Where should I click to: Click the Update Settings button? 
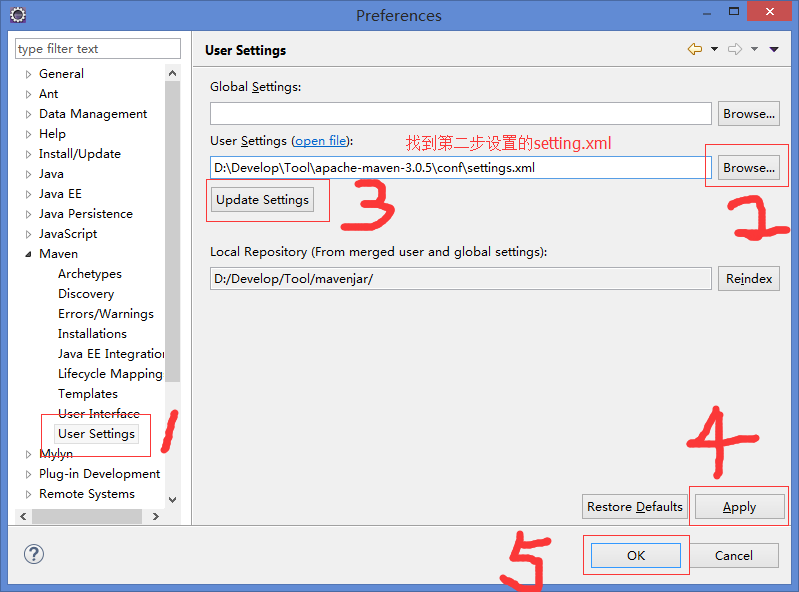click(262, 200)
